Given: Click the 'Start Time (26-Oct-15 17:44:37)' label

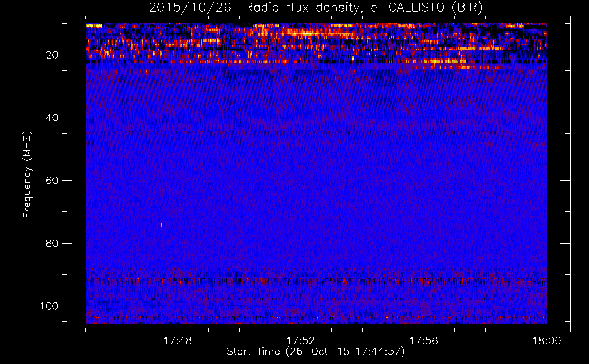Looking at the screenshot, I should tap(316, 352).
